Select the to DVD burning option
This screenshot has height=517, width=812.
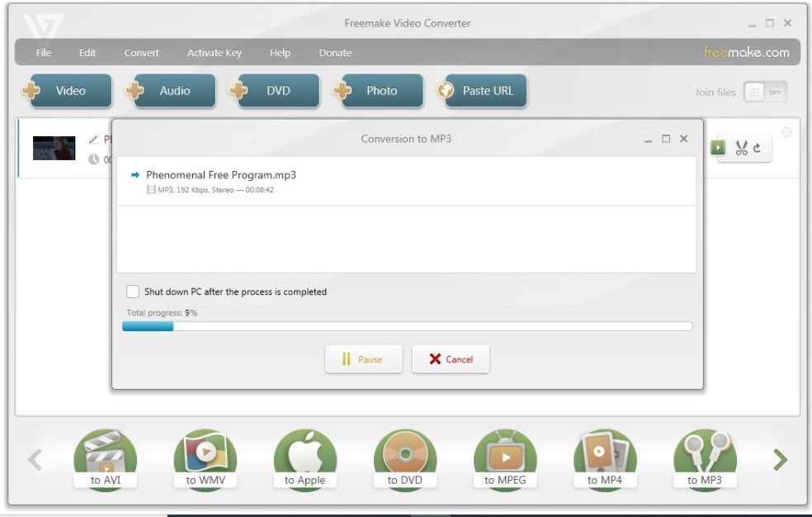point(405,458)
